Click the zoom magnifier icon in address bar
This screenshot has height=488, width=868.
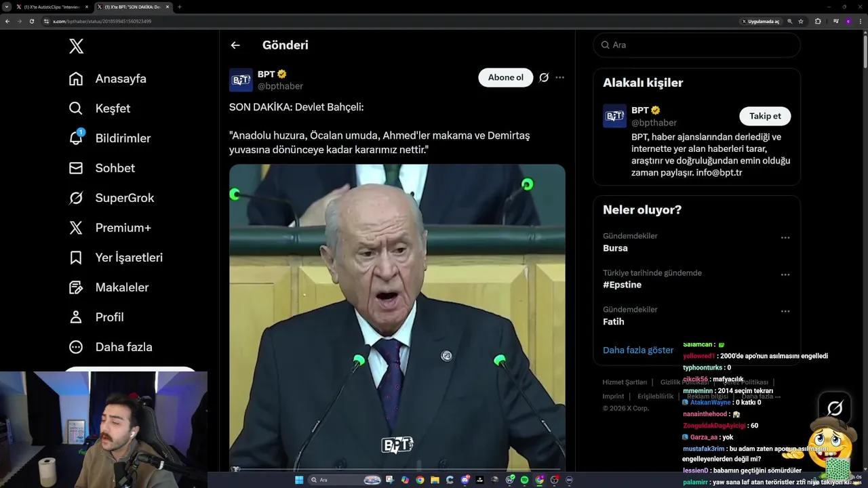coord(790,22)
